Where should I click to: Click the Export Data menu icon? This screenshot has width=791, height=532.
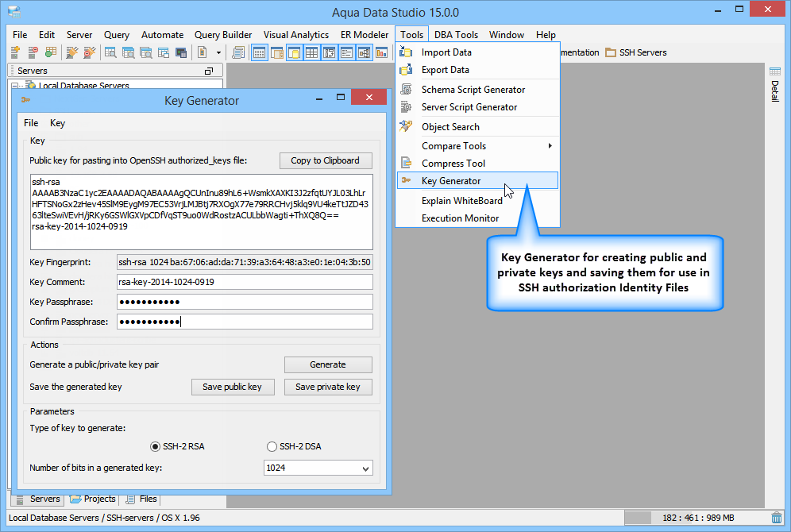406,70
